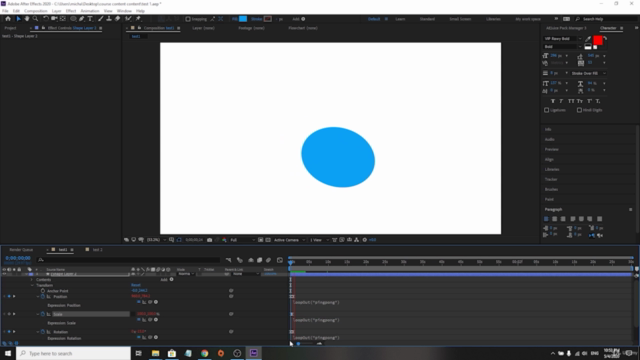Click the motion blur icon in the timeline
The width and height of the screenshot is (640, 360).
coord(269,260)
